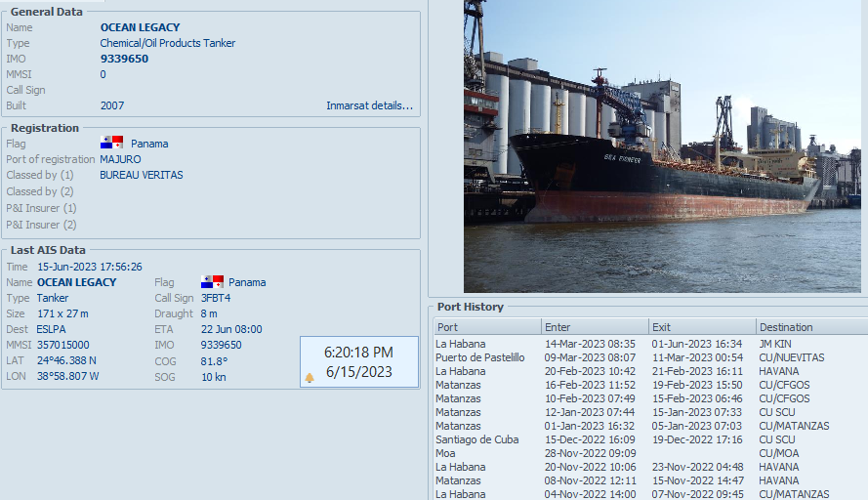Select La Habana row entered 14-Mar-2023
868x500 pixels.
tap(650, 344)
